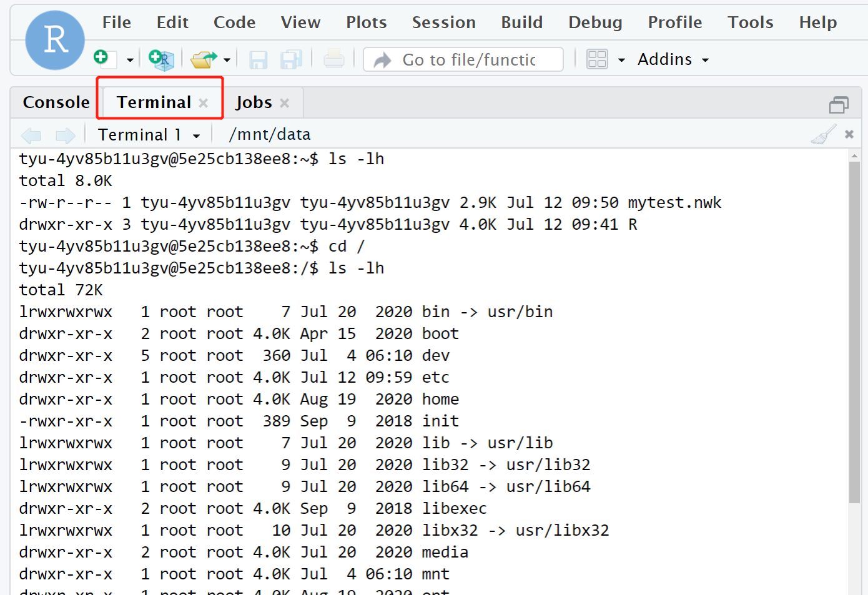Switch to the Console tab
Image resolution: width=868 pixels, height=595 pixels.
click(56, 102)
